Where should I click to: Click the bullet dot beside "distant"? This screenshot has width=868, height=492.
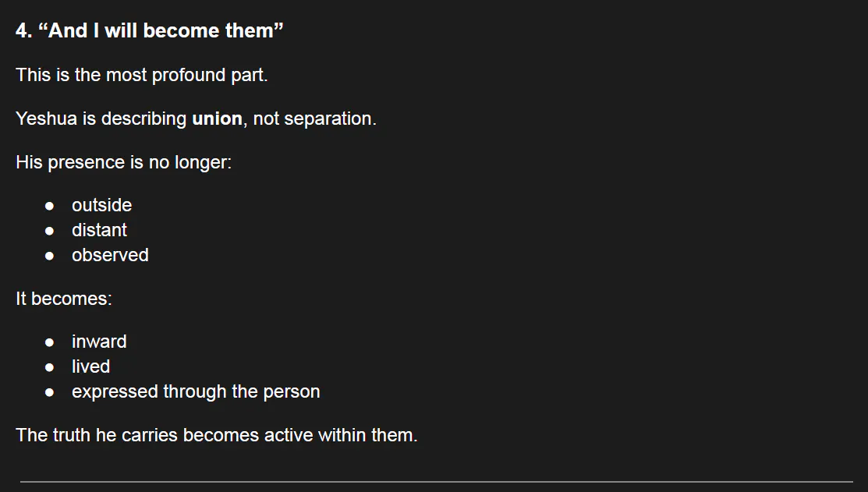point(50,232)
